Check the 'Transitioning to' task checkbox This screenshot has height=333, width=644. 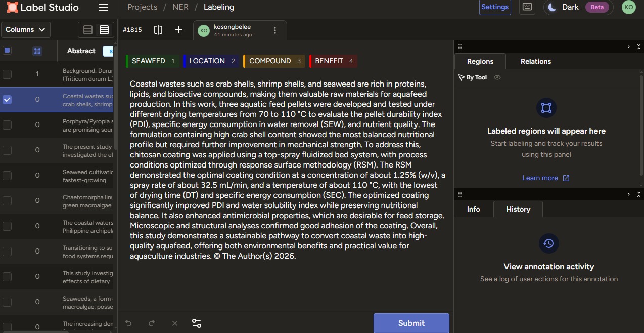[x=7, y=252]
